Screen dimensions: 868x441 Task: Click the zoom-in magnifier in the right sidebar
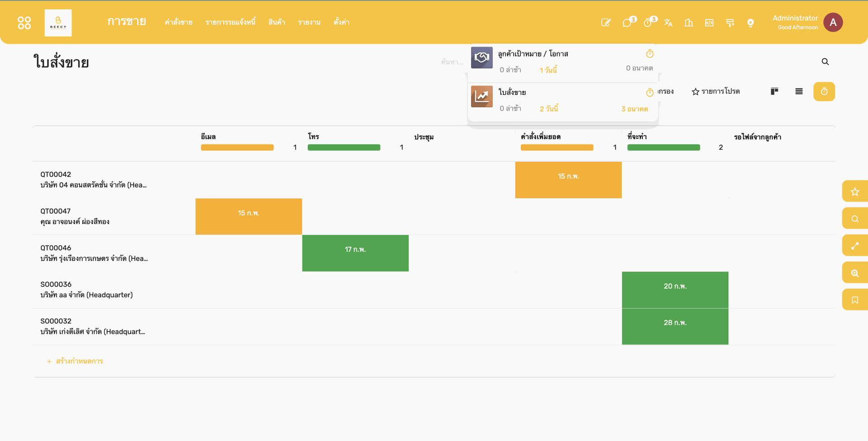pyautogui.click(x=855, y=272)
